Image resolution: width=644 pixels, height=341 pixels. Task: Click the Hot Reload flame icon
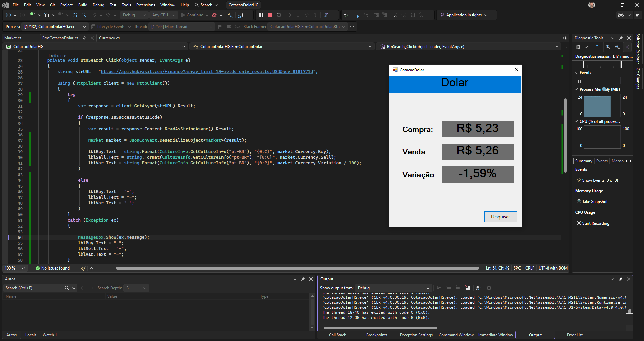point(214,15)
